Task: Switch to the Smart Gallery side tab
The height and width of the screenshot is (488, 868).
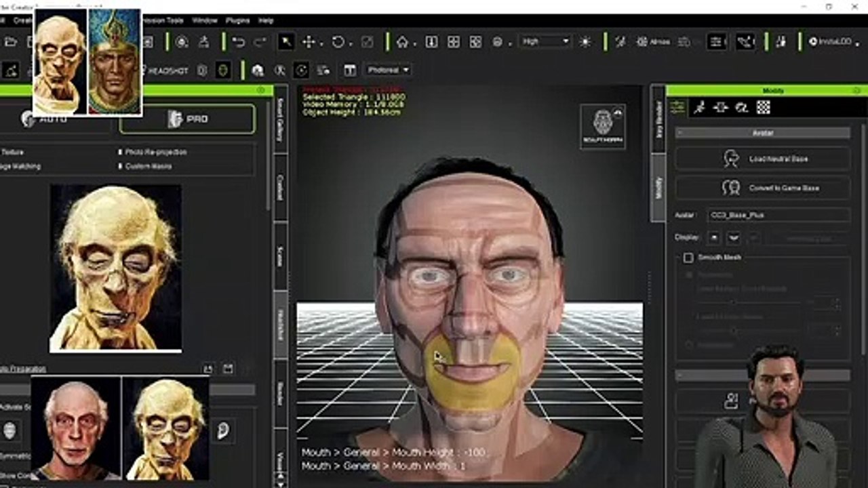Action: pyautogui.click(x=280, y=120)
